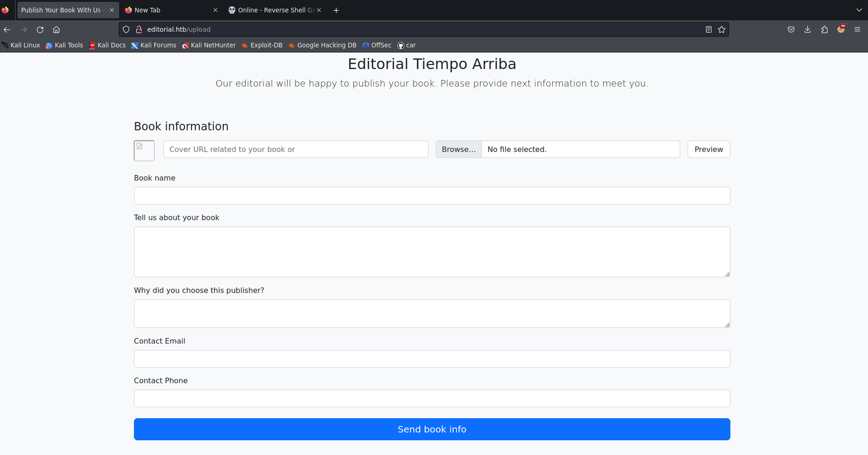Click the Preview button

click(709, 149)
